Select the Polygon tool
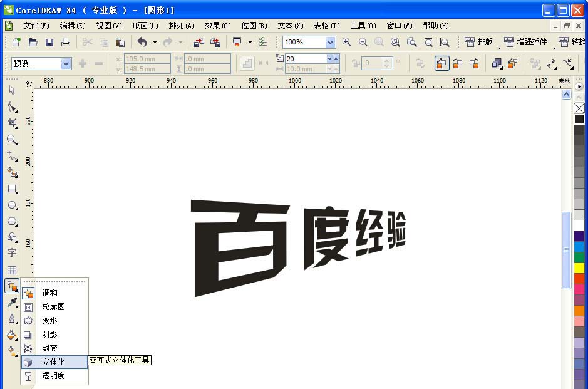 tap(12, 221)
